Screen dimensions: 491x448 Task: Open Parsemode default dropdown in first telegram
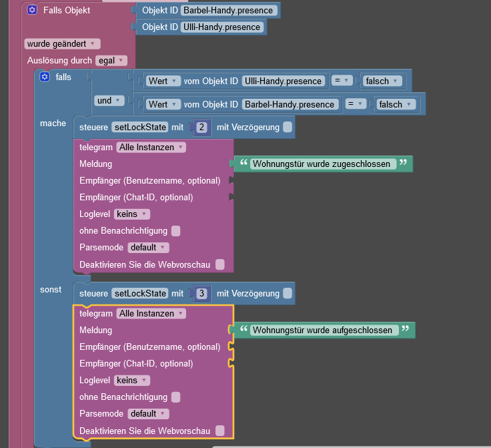(x=148, y=248)
